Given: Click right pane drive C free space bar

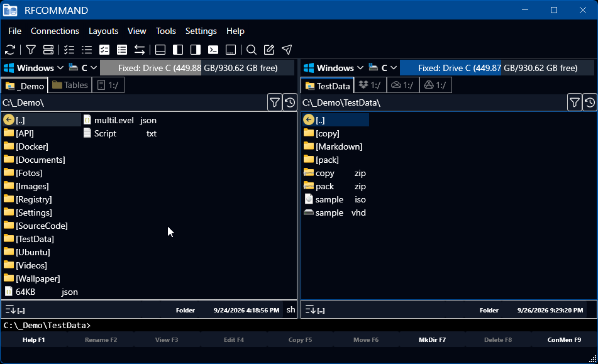Looking at the screenshot, I should pyautogui.click(x=497, y=68).
